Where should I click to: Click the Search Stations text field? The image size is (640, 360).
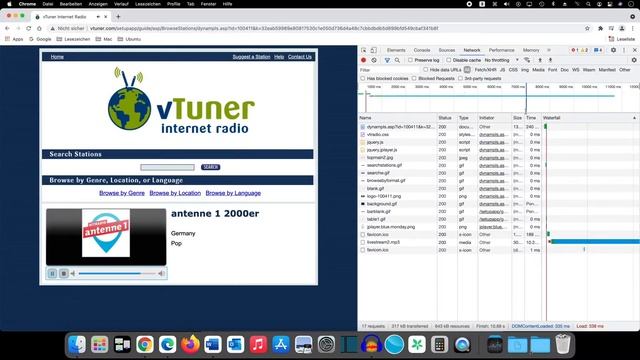click(167, 167)
